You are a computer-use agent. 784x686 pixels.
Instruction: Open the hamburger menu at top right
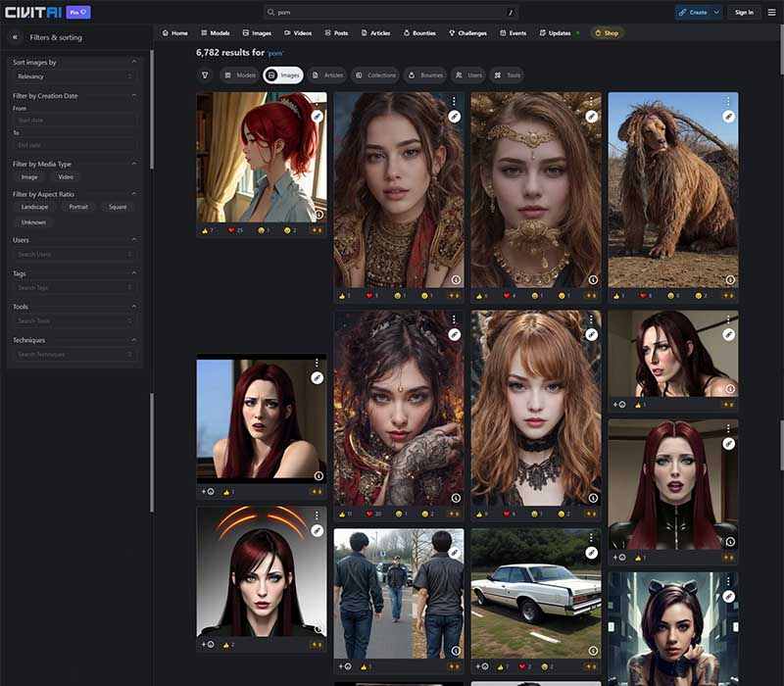coord(771,13)
